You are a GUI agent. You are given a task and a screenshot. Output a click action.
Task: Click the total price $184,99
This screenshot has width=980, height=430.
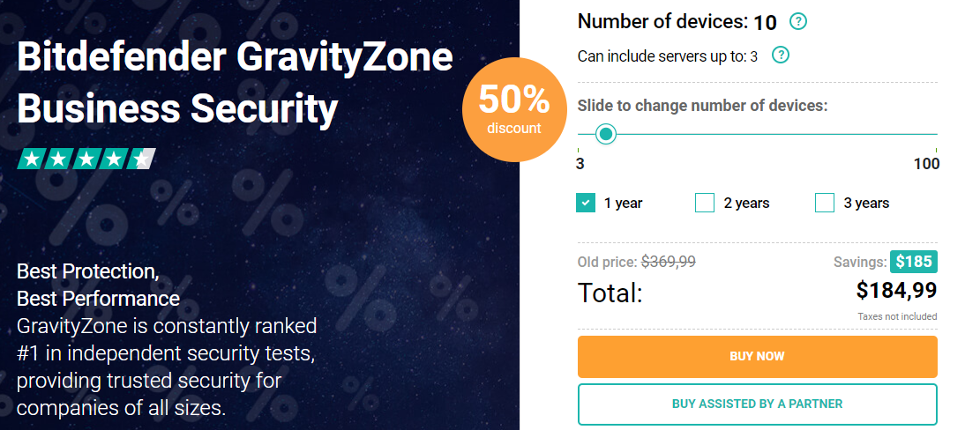(x=897, y=290)
